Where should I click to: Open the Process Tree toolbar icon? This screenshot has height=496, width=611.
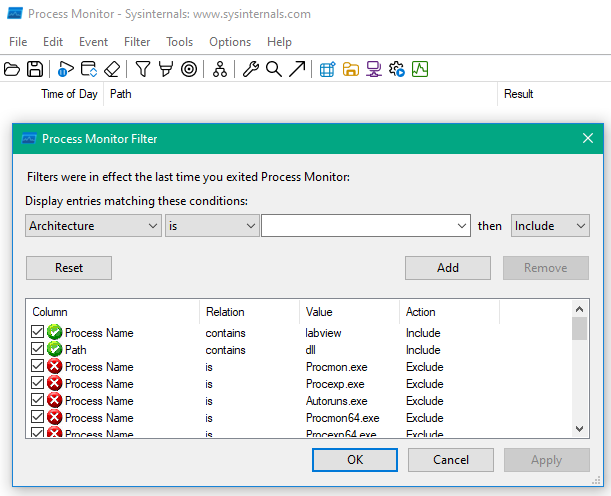click(x=220, y=69)
